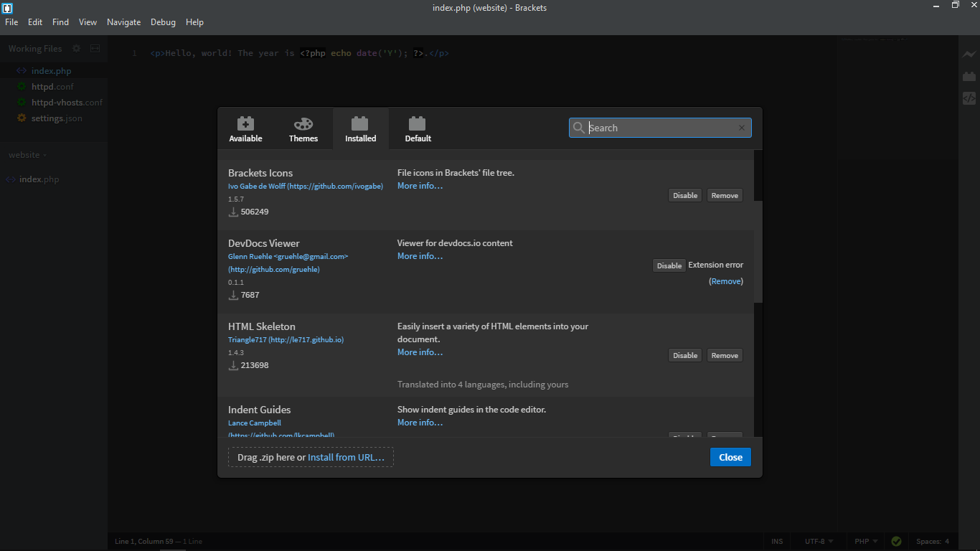This screenshot has height=551, width=980.
Task: Open the File menu
Action: pyautogui.click(x=11, y=22)
